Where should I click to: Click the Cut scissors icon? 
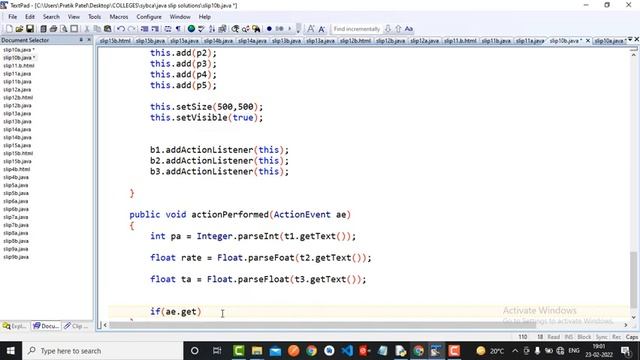[87, 29]
